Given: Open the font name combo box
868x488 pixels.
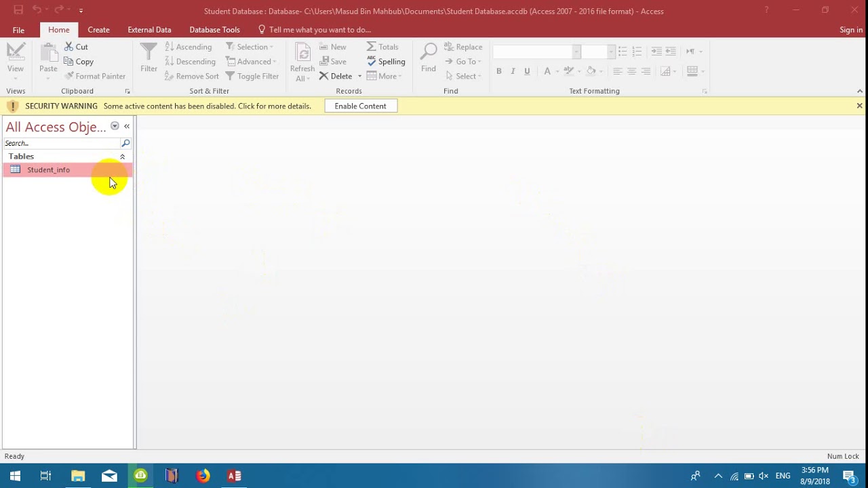Looking at the screenshot, I should tap(537, 52).
